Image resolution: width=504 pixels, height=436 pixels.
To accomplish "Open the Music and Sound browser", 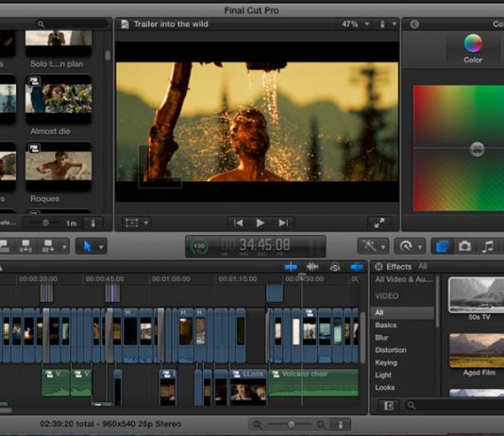I will coord(488,246).
